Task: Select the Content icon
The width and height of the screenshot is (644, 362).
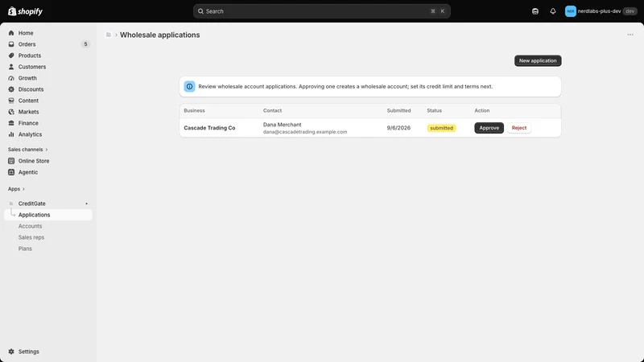Action: pyautogui.click(x=11, y=101)
